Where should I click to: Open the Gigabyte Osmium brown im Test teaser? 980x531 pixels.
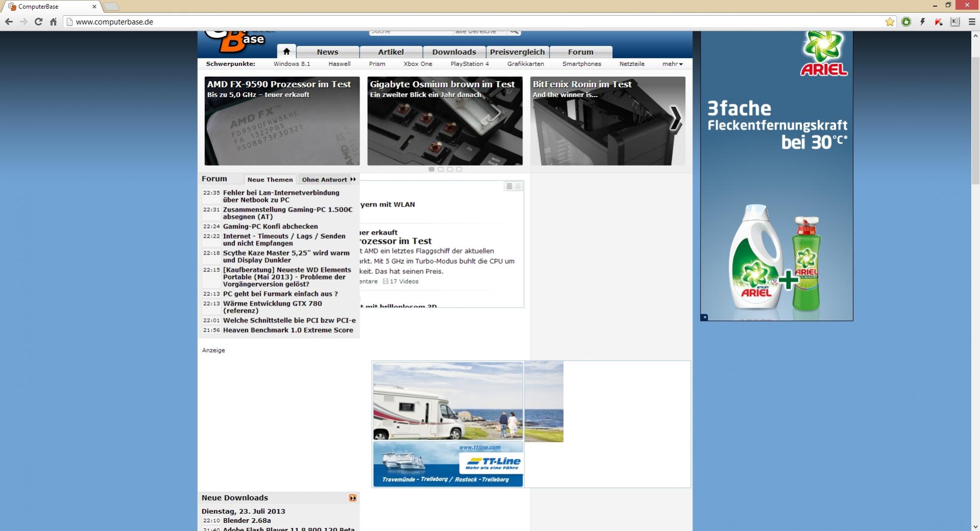click(445, 121)
